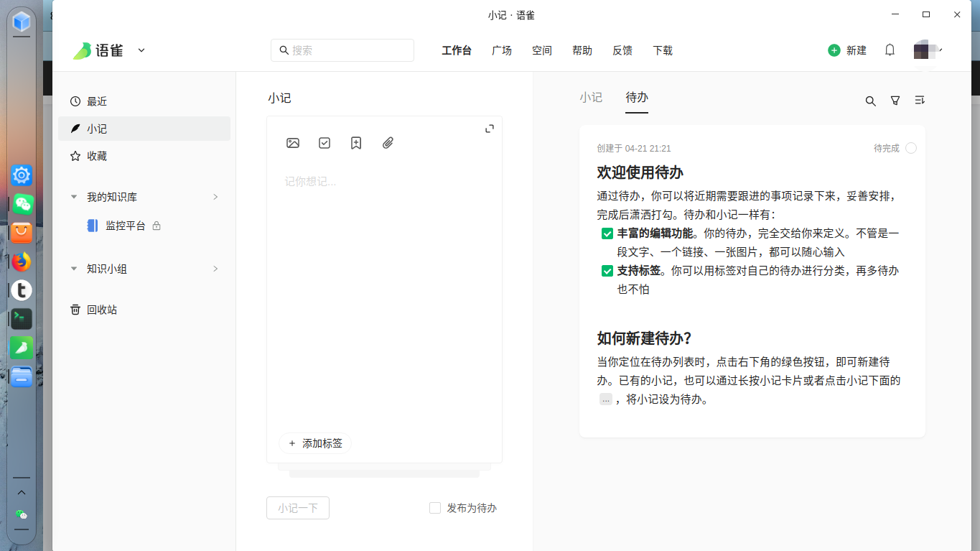
Task: Click the search magnifier in the 待办 panel
Action: coord(870,101)
